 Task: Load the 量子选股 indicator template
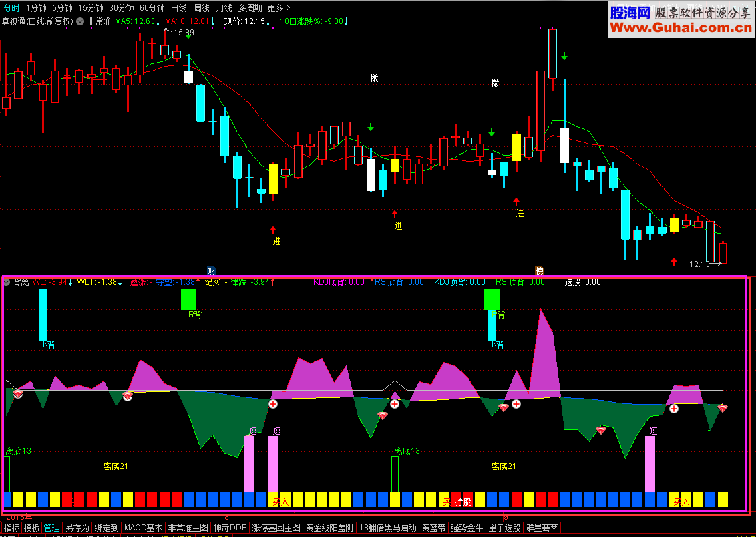(504, 528)
